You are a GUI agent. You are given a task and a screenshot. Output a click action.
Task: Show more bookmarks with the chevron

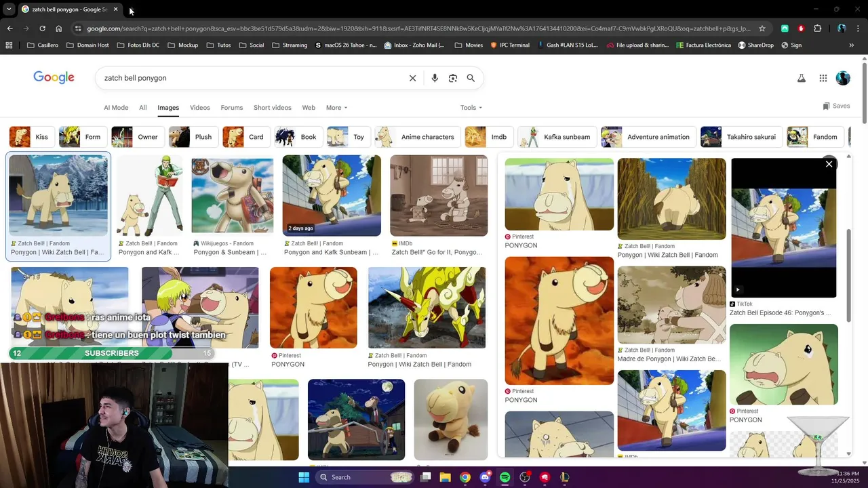tap(851, 45)
